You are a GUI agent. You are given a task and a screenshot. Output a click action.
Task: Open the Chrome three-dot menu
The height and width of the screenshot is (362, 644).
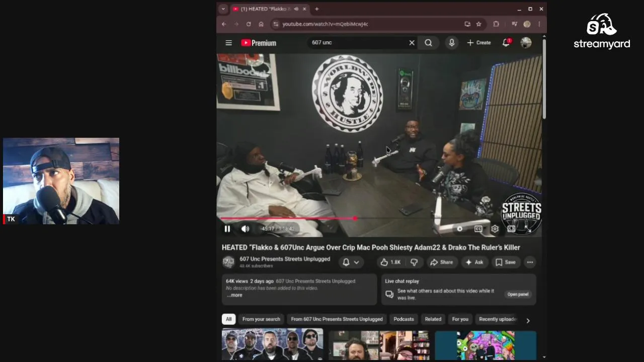coord(539,24)
